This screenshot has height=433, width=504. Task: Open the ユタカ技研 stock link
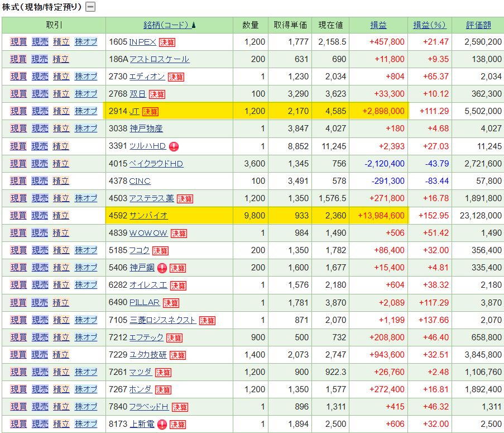point(148,355)
